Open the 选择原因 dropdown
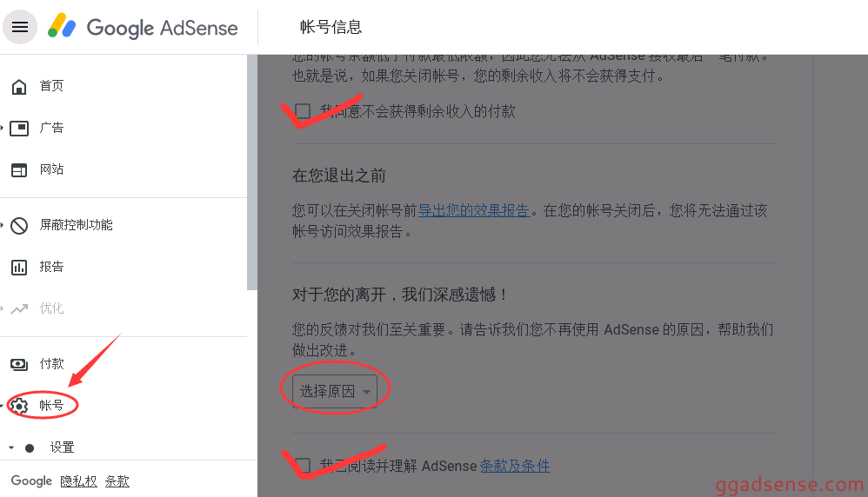The image size is (868, 497). coord(335,391)
